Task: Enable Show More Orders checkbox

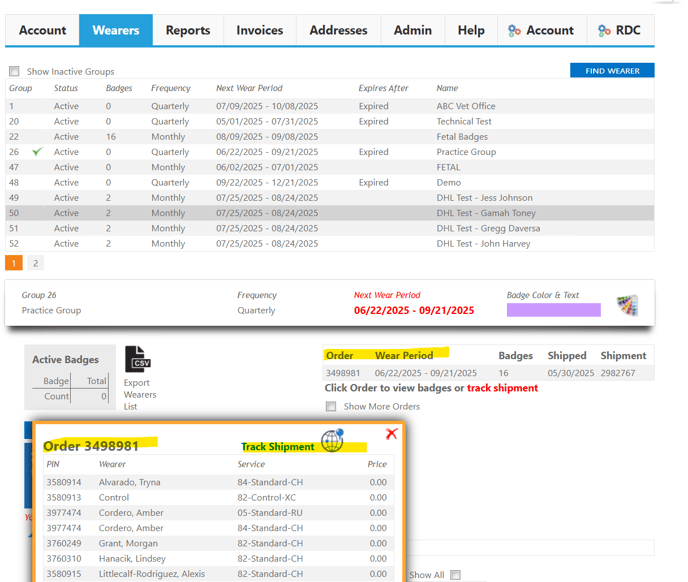Action: point(331,406)
